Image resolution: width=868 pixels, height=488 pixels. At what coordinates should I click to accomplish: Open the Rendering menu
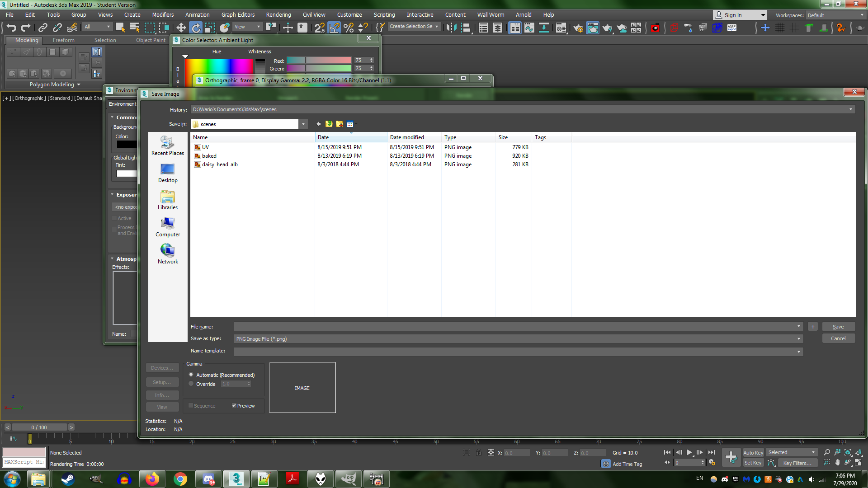(x=278, y=15)
